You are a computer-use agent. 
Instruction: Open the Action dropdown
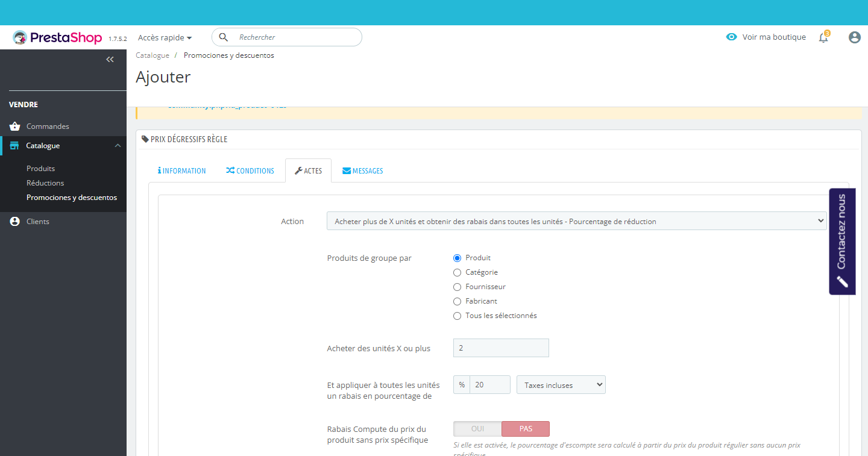[577, 221]
